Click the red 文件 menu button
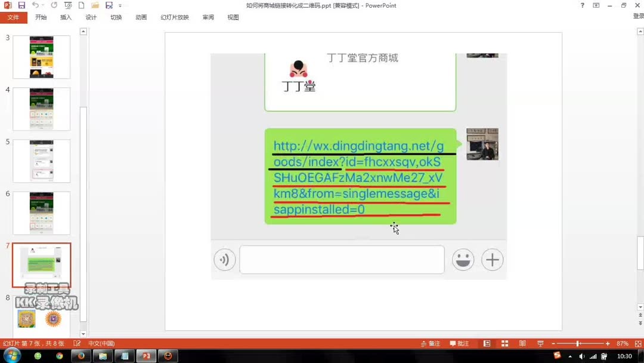 pos(13,17)
